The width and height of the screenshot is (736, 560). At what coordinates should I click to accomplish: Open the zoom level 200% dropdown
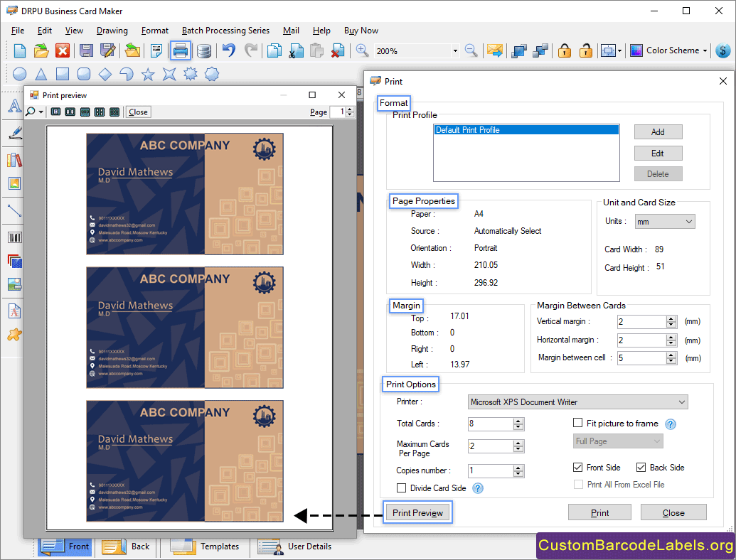pyautogui.click(x=455, y=50)
